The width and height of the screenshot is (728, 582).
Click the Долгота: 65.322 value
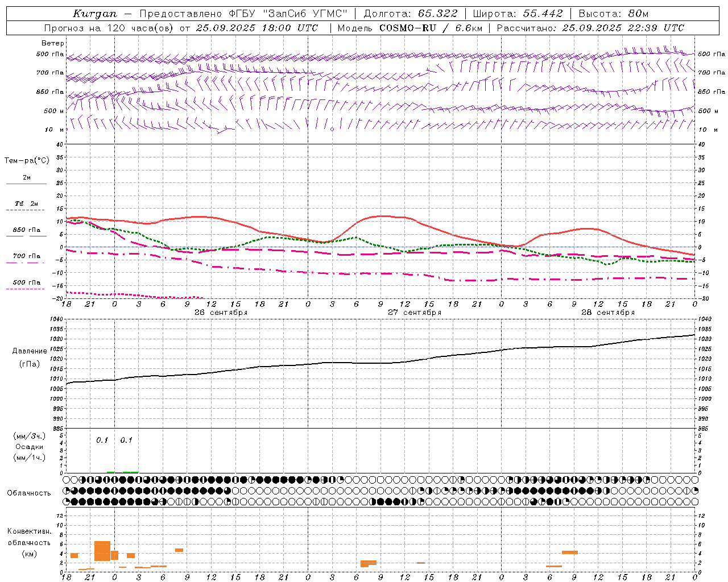pyautogui.click(x=410, y=14)
